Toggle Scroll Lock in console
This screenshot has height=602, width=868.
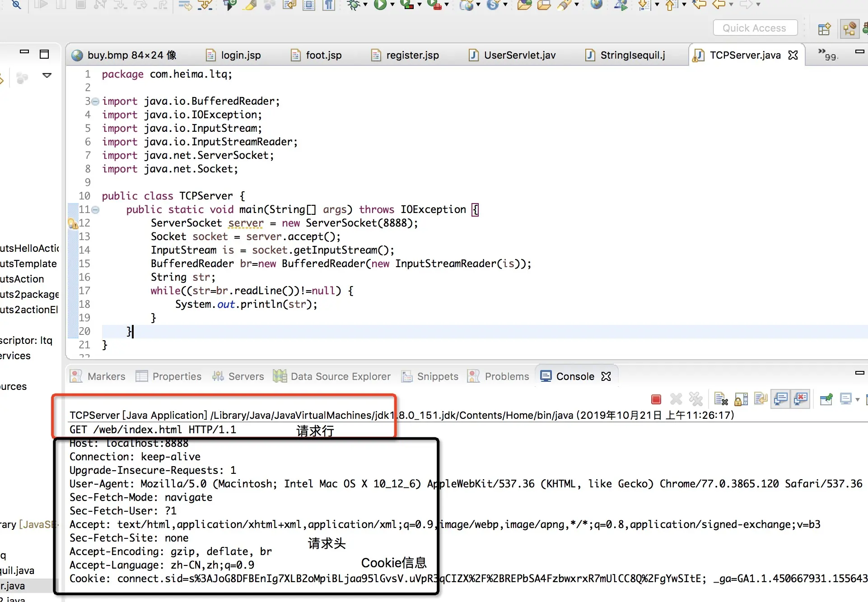[741, 399]
